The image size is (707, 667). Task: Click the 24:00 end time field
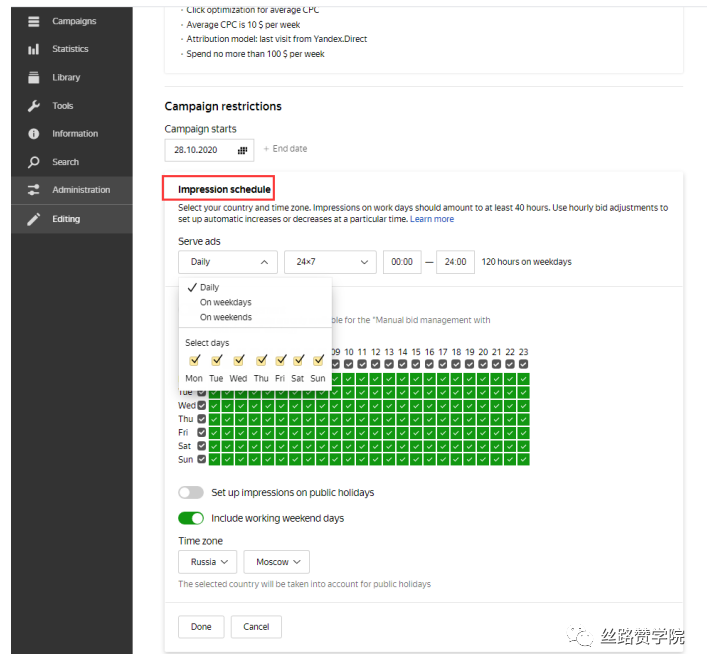pyautogui.click(x=455, y=262)
